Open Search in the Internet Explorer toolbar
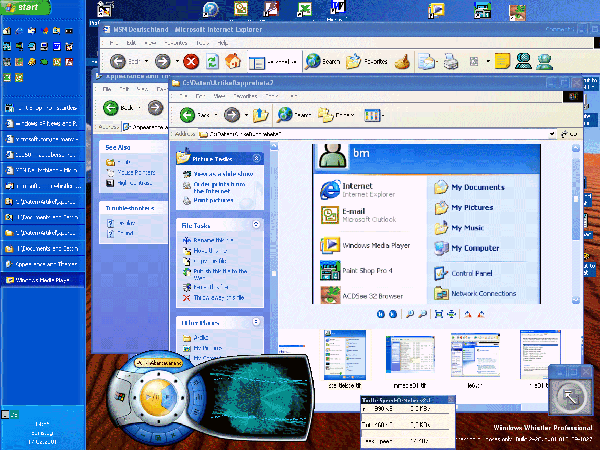 tap(322, 61)
